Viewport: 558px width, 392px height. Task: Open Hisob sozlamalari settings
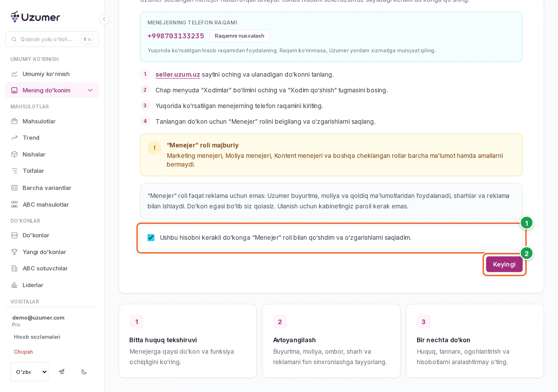[37, 337]
